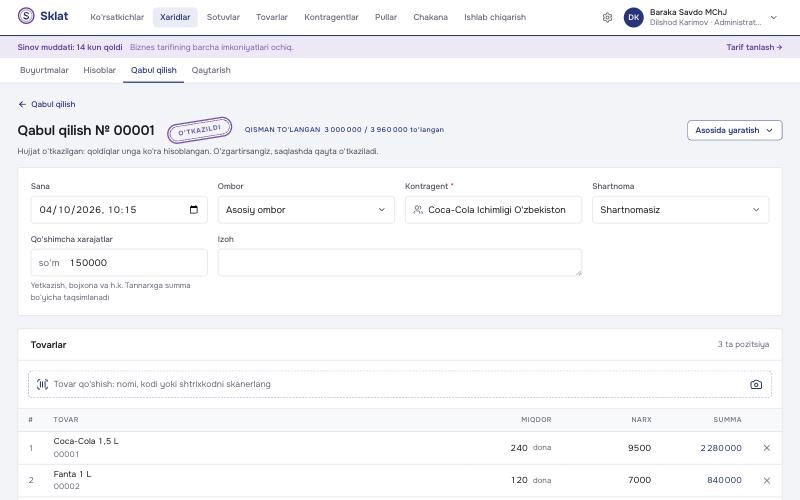Click sum 840 000 cell
The height and width of the screenshot is (500, 800).
[x=724, y=480]
